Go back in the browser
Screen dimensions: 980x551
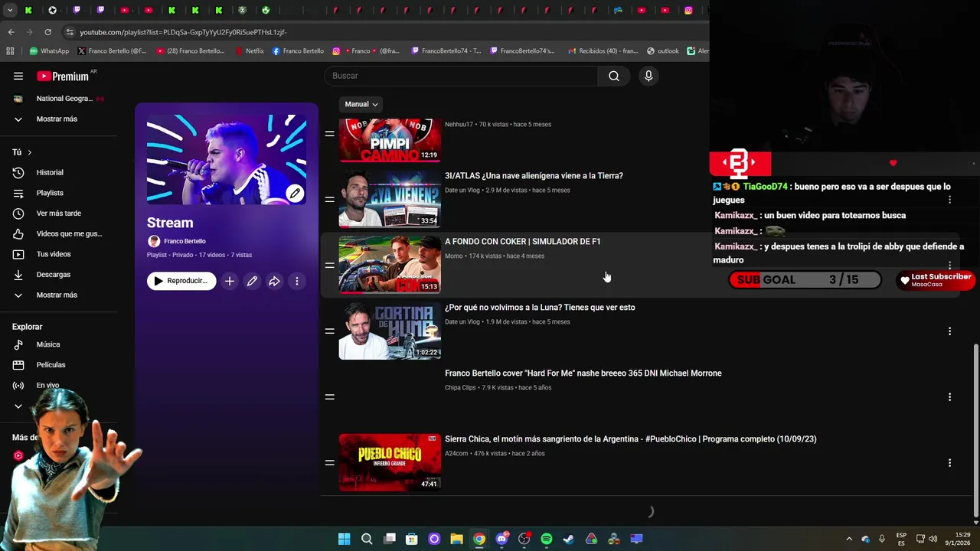pyautogui.click(x=11, y=32)
